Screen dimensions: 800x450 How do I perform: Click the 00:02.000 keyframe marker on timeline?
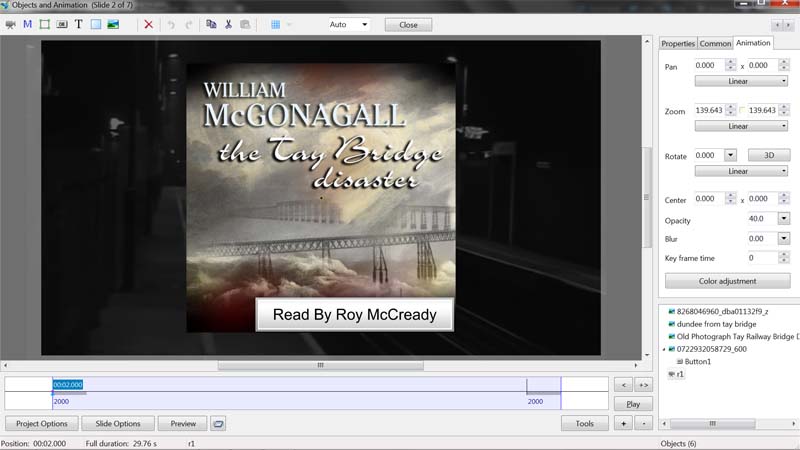[x=68, y=384]
